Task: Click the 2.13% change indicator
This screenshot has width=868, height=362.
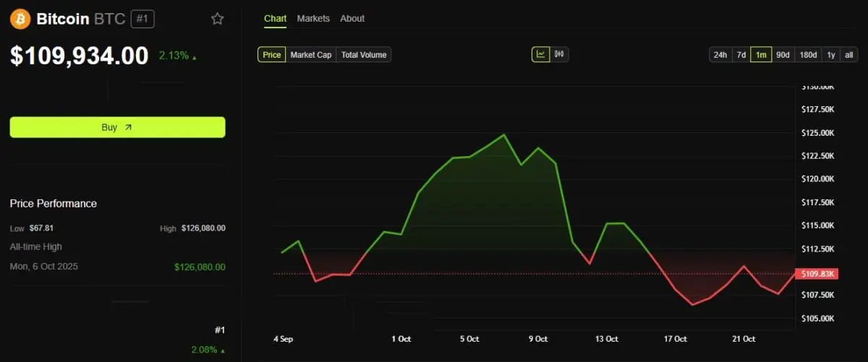Action: pos(177,56)
